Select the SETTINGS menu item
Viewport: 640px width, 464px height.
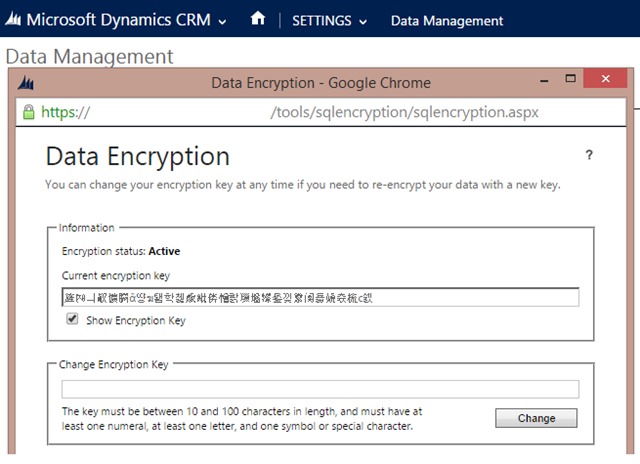pos(322,21)
